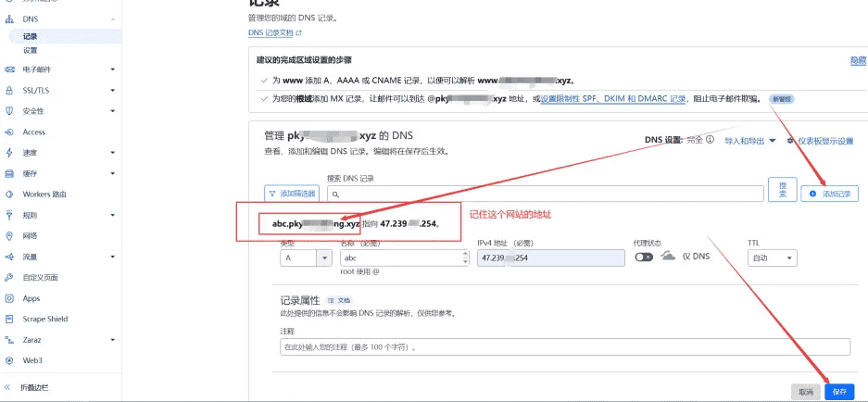Screen dimensions: 868x402
Task: Collapse the DNS sidebar section
Action: 113,19
